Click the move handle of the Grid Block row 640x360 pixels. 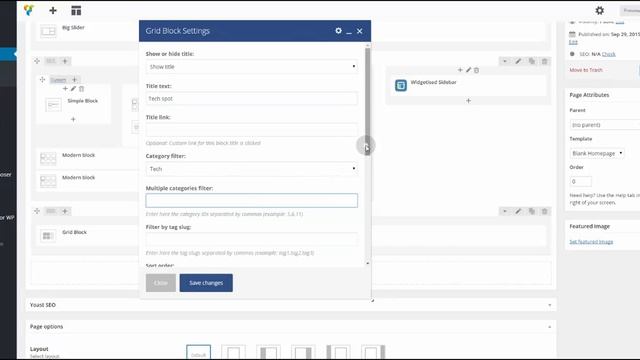[37, 211]
